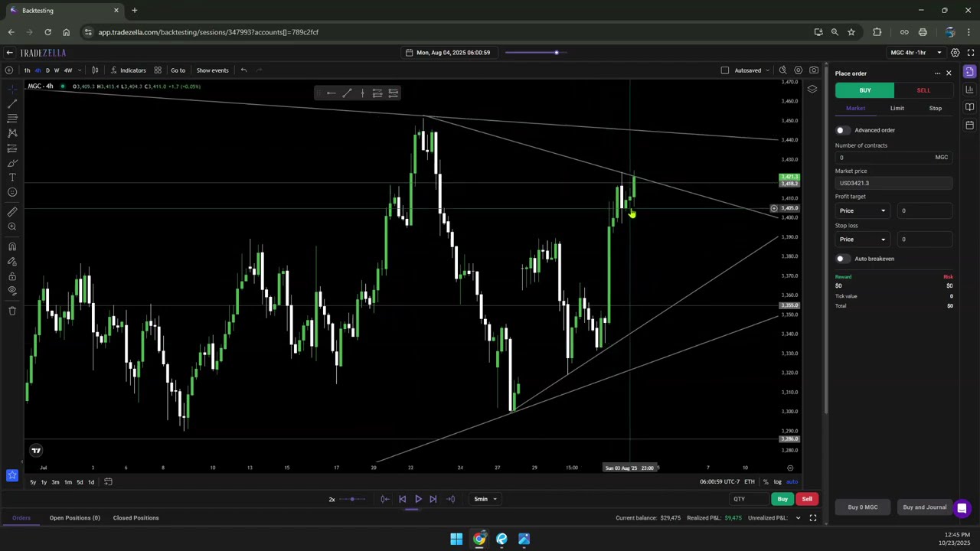Screen dimensions: 980x551
Task: Select horizontal line in floating toolbar
Action: pyautogui.click(x=332, y=93)
